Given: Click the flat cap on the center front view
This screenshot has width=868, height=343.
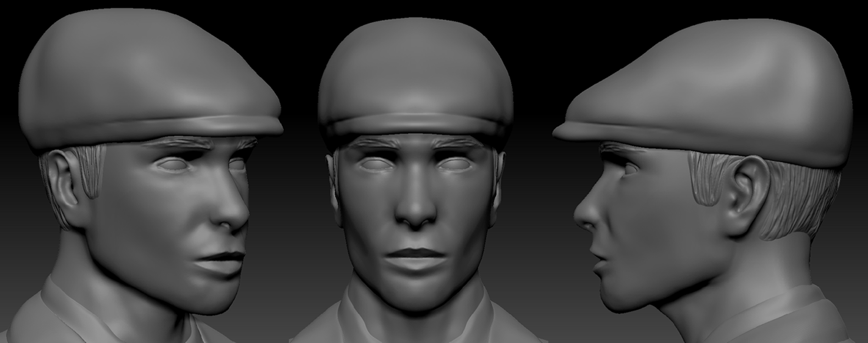Looking at the screenshot, I should point(415,69).
